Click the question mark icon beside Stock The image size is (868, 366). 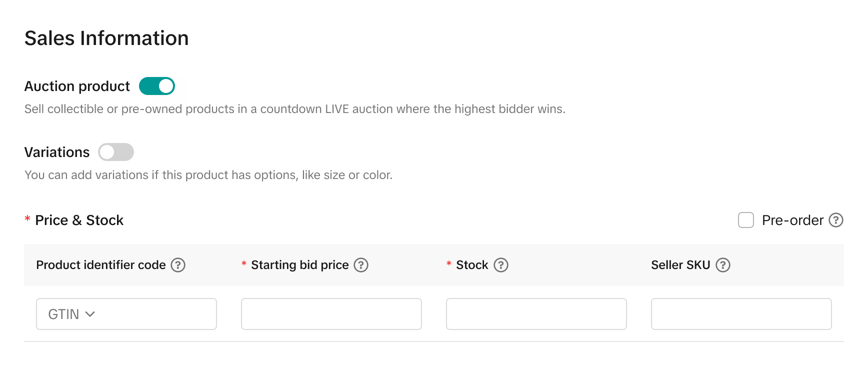click(501, 265)
